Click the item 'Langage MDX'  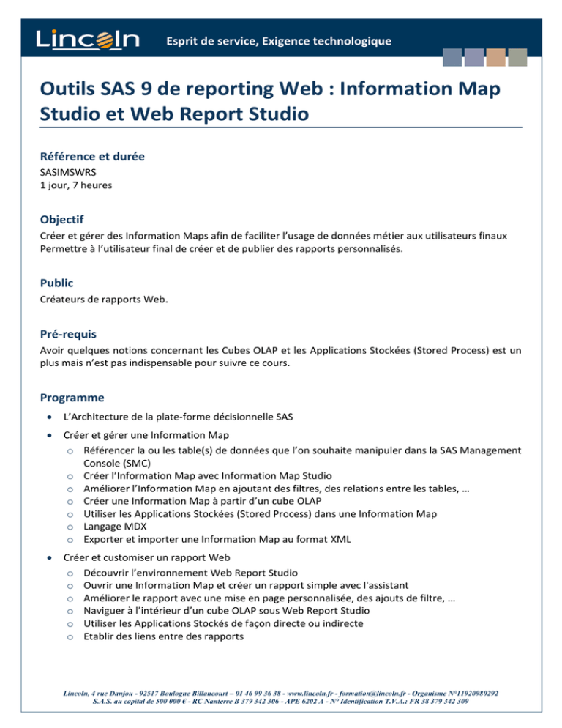(115, 527)
